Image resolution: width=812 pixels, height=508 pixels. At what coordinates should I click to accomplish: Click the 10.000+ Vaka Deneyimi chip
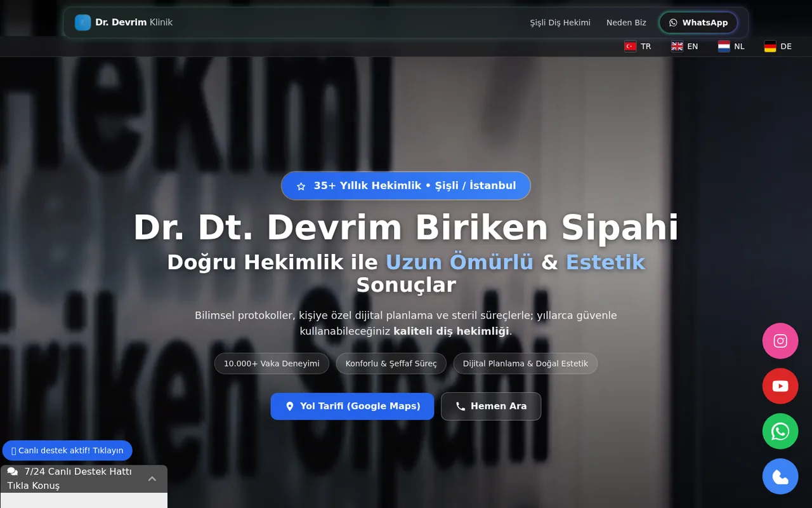coord(272,364)
